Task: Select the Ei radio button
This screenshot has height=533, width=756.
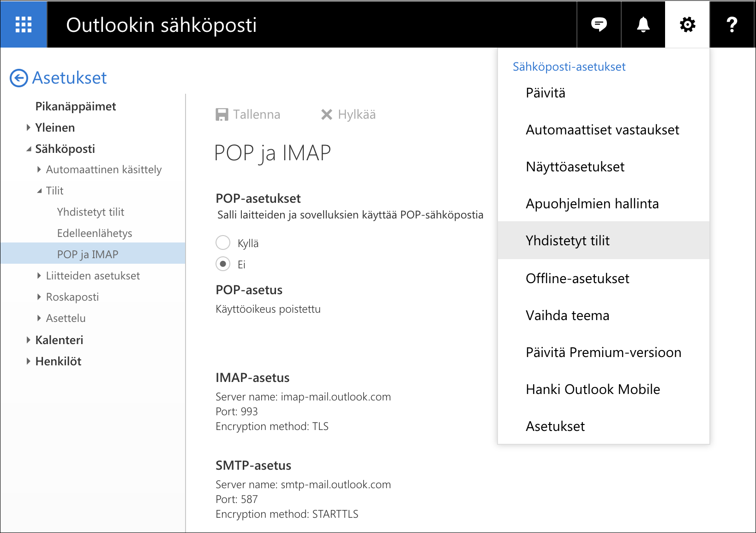Action: [x=223, y=264]
